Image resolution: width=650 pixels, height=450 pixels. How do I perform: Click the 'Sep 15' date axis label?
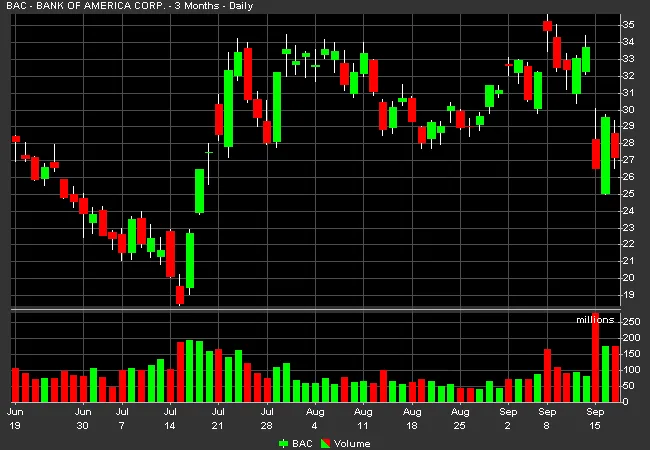click(595, 419)
